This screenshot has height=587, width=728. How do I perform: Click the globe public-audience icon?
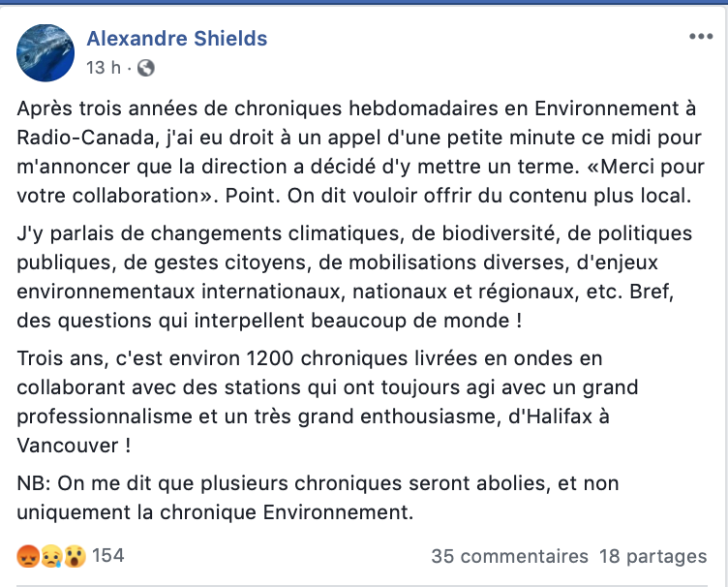click(146, 68)
